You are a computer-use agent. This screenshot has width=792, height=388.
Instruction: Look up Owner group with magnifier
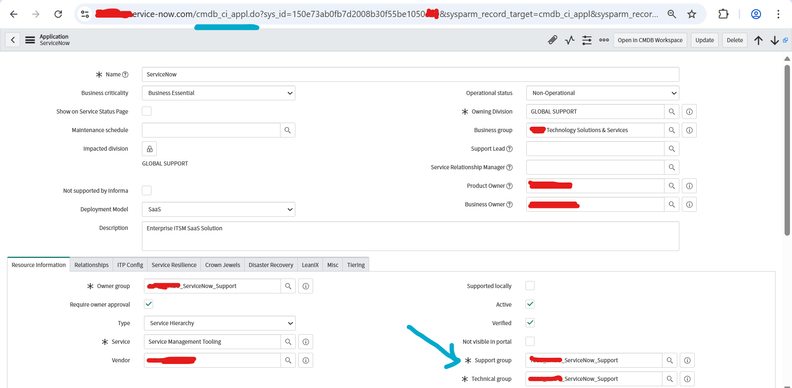coord(288,286)
